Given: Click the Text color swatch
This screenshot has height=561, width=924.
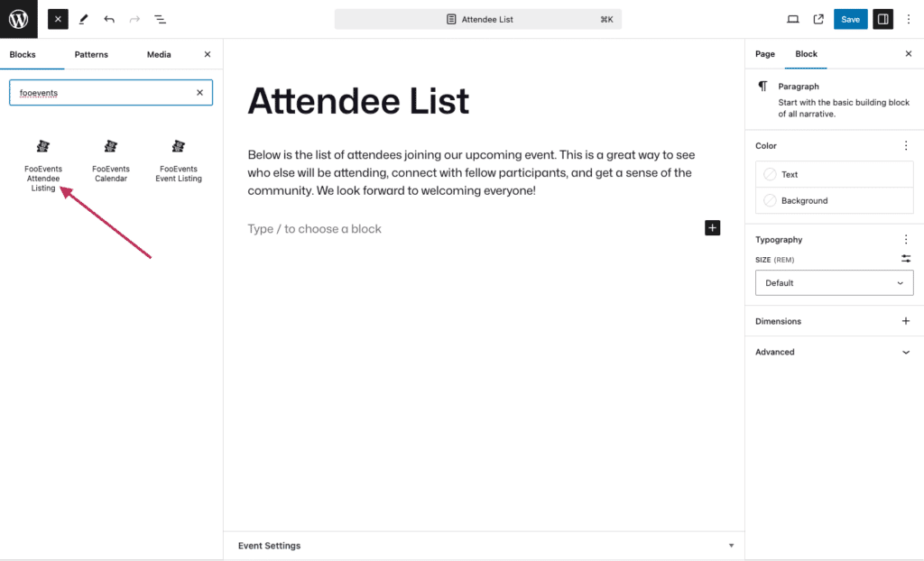Looking at the screenshot, I should tap(834, 173).
